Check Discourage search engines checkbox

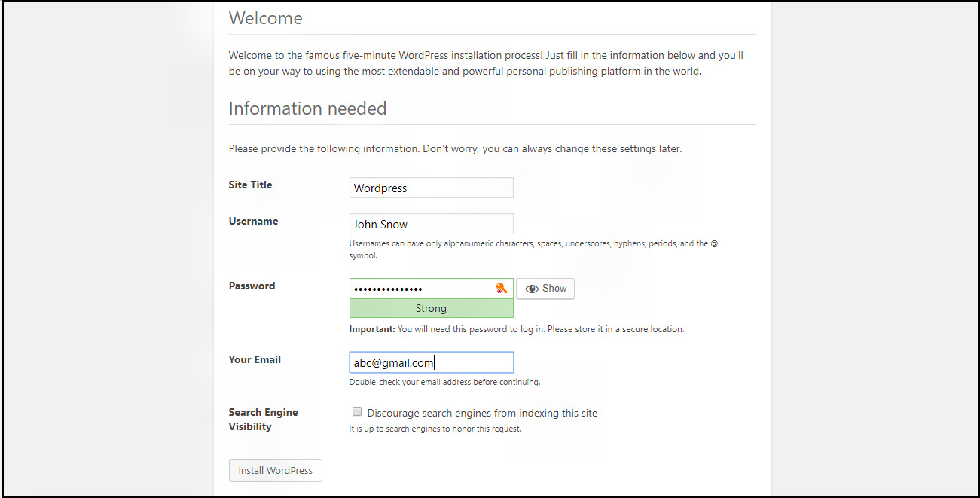(x=357, y=412)
